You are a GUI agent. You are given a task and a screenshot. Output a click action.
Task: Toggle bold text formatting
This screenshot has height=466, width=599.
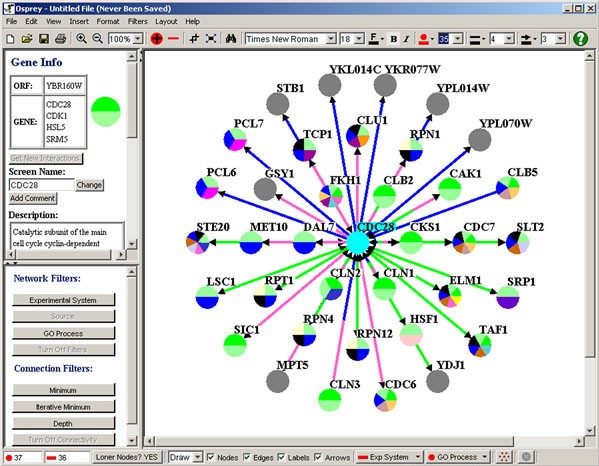(x=393, y=39)
